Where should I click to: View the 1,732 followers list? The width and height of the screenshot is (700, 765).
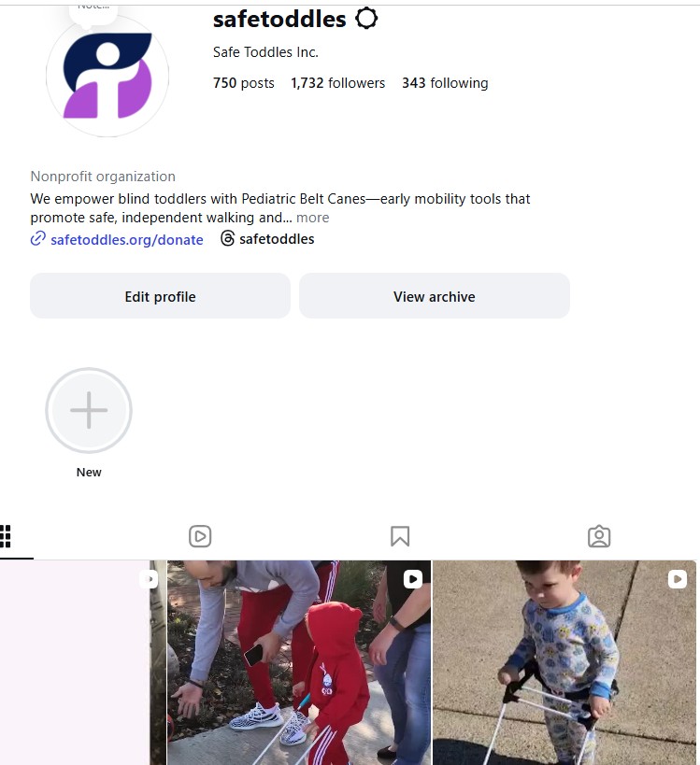pyautogui.click(x=337, y=83)
